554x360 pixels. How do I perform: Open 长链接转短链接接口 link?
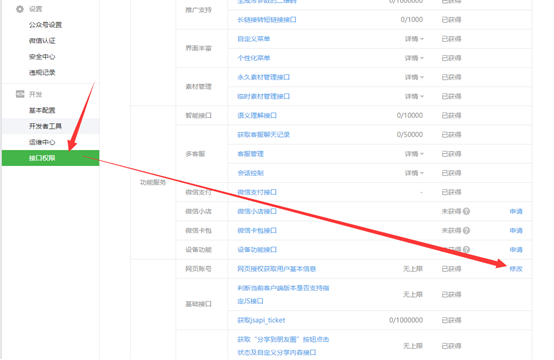[x=267, y=20]
